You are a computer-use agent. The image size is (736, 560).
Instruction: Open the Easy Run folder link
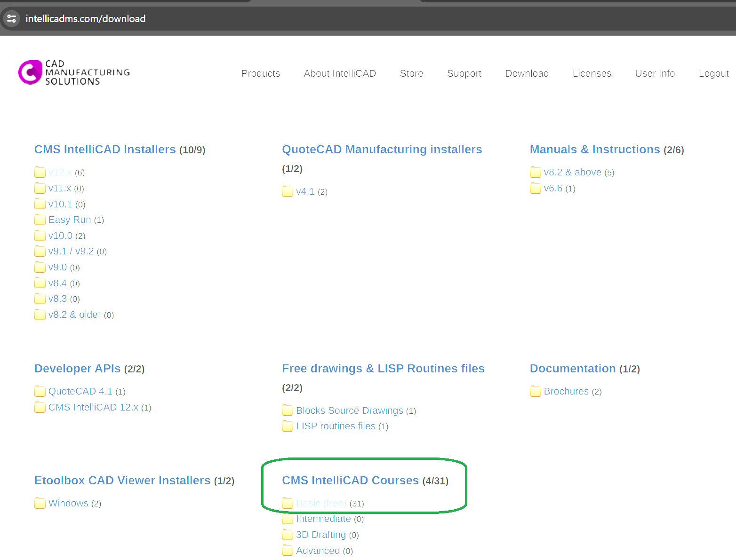pos(70,220)
